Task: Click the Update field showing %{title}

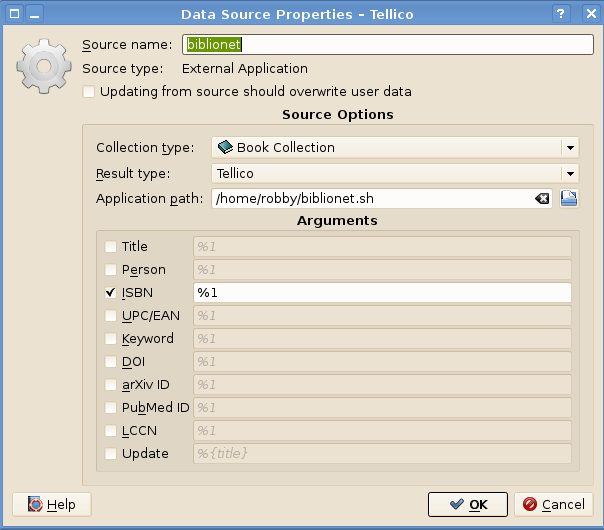Action: 382,454
